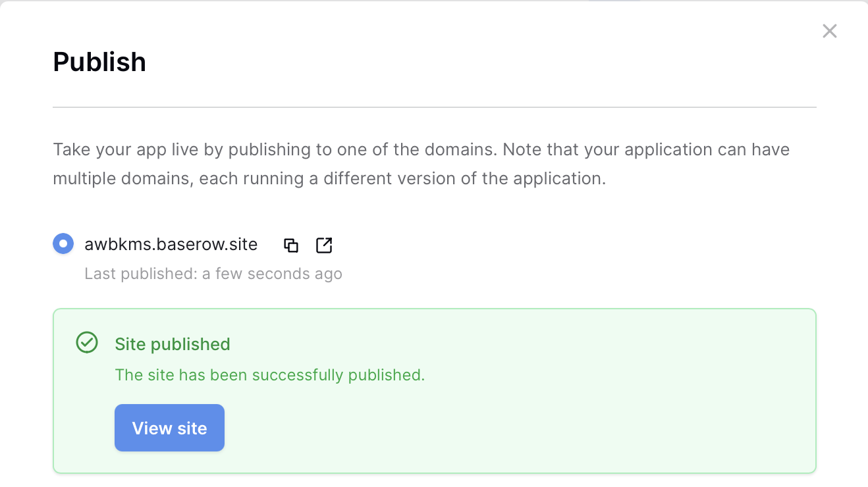Close the Publish dialog

[829, 31]
